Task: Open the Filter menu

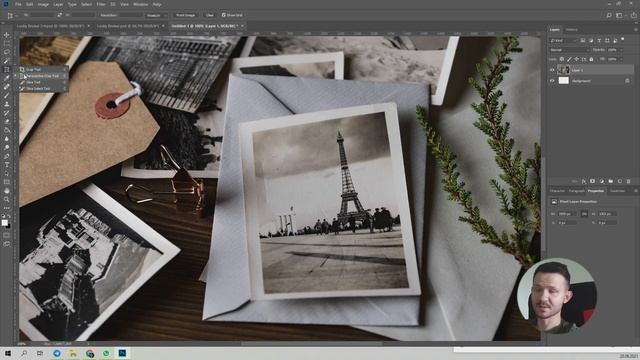Action: tap(101, 4)
